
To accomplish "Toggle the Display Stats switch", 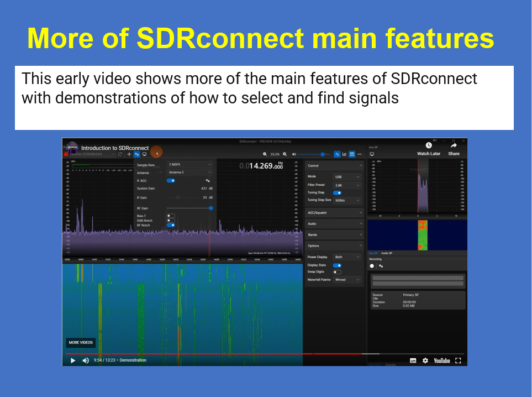I will [337, 265].
